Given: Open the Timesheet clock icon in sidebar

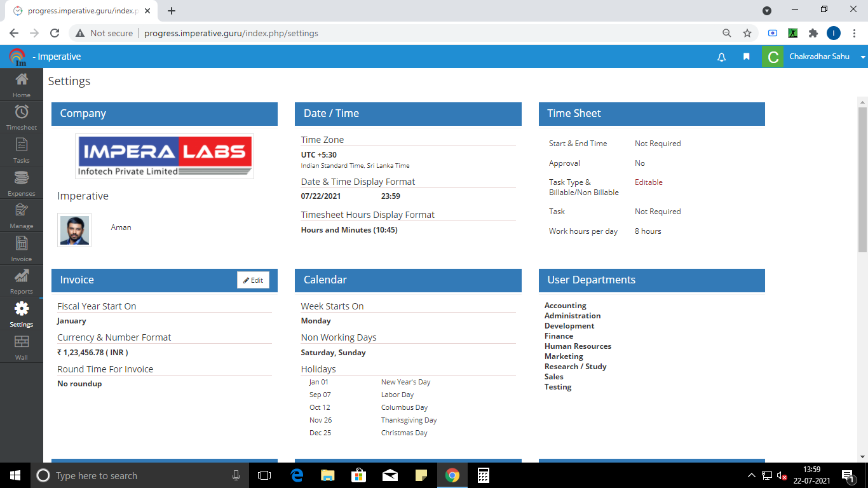Looking at the screenshot, I should 22,112.
